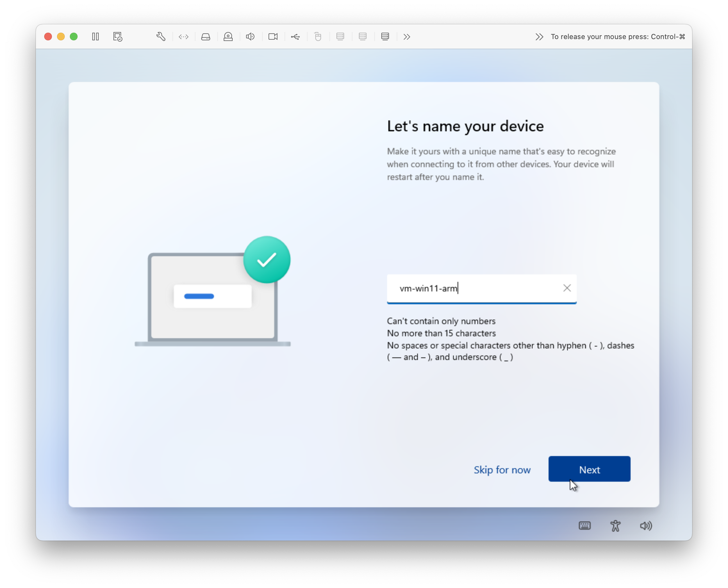
Task: Click the sound card toolbar icon
Action: (x=251, y=37)
